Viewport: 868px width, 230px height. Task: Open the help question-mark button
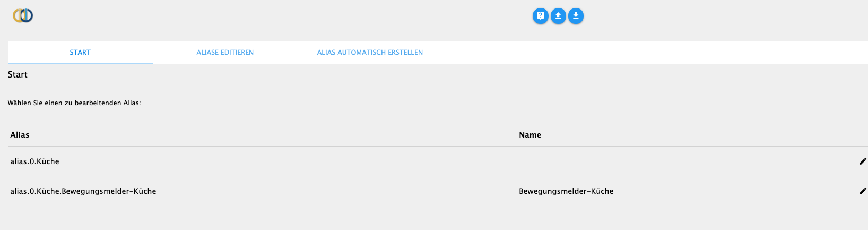540,16
